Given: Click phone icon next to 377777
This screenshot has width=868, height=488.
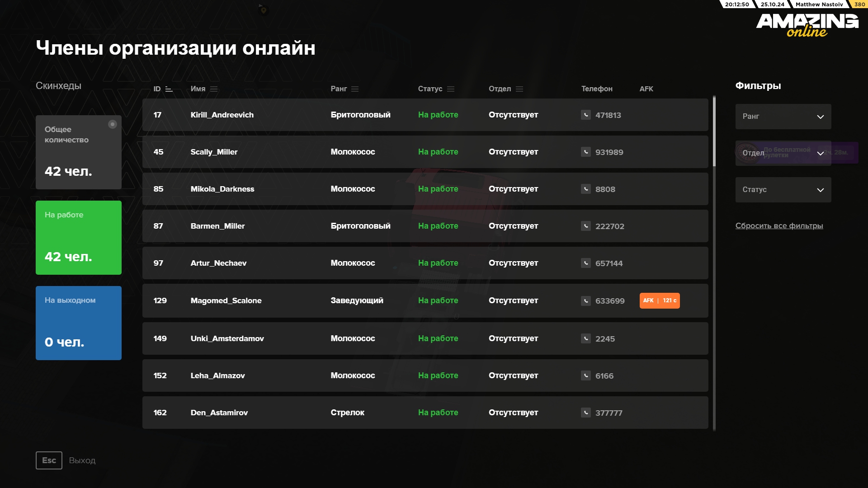Looking at the screenshot, I should [586, 413].
